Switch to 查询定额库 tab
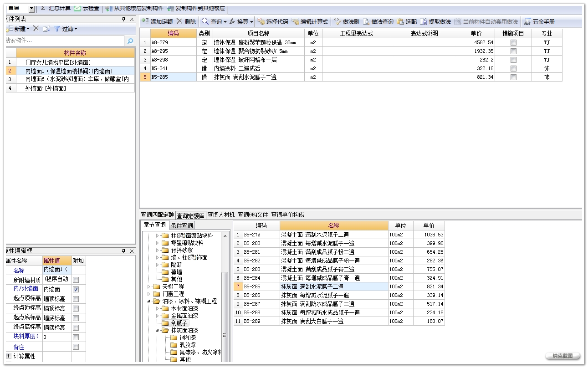Image resolution: width=588 pixels, height=368 pixels. (x=191, y=215)
